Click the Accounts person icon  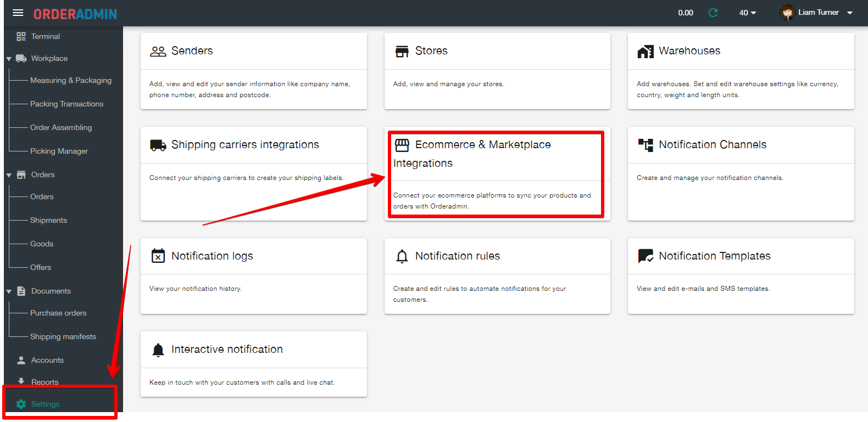(21, 360)
